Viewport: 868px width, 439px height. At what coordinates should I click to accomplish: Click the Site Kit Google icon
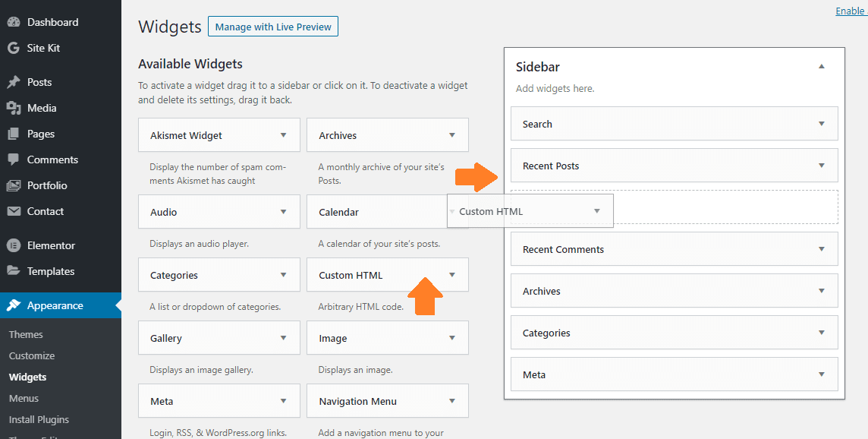14,48
